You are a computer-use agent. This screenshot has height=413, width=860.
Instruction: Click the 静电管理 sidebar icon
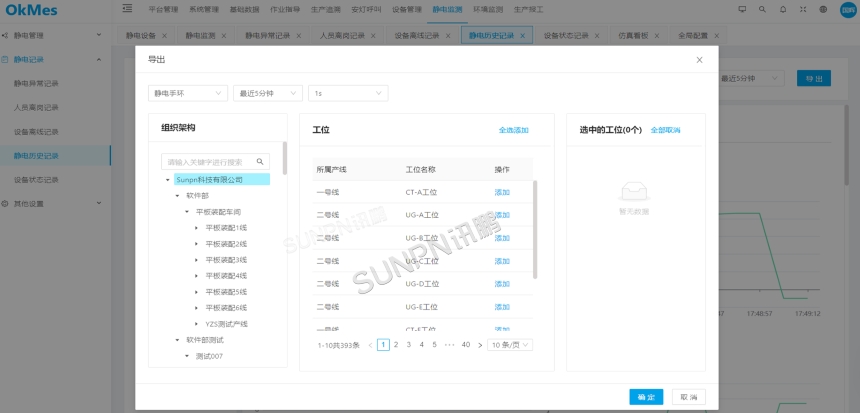[x=5, y=36]
